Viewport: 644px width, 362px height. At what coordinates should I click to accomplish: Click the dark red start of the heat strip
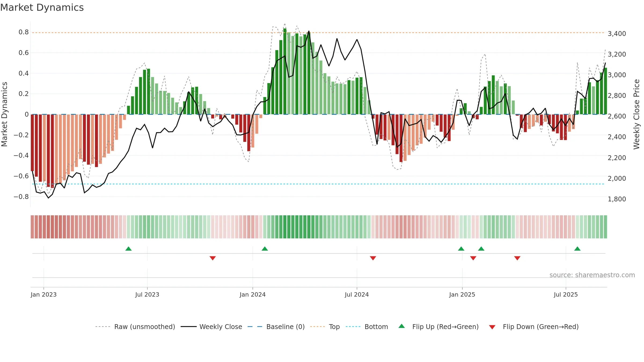tap(32, 227)
